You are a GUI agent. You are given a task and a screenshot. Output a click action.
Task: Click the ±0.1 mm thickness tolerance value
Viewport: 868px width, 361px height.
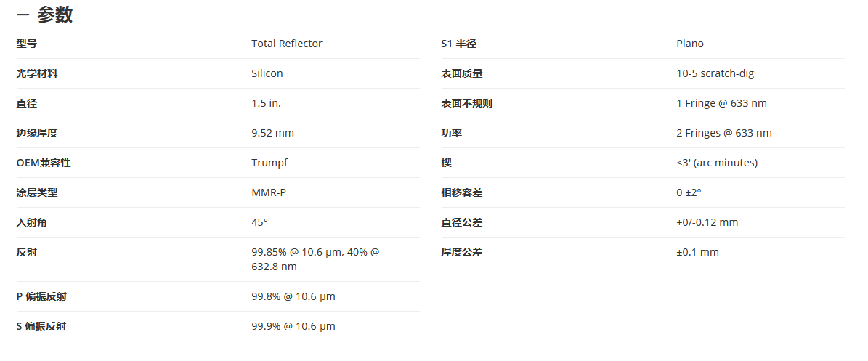coord(697,253)
